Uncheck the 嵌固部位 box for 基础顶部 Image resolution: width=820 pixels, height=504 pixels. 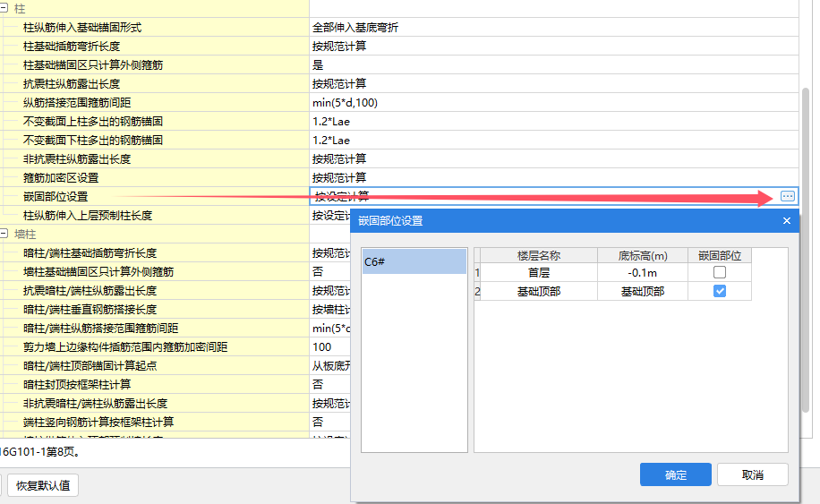tap(720, 291)
